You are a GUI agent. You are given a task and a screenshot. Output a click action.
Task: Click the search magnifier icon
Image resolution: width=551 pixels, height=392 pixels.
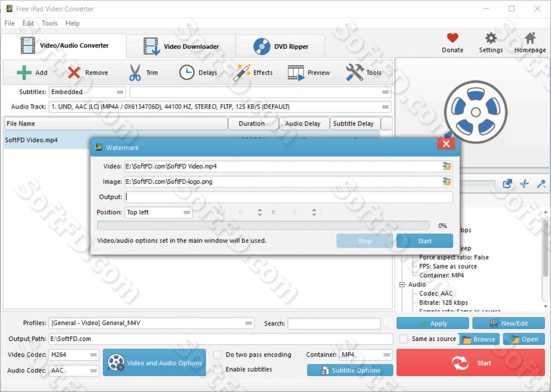pyautogui.click(x=388, y=323)
